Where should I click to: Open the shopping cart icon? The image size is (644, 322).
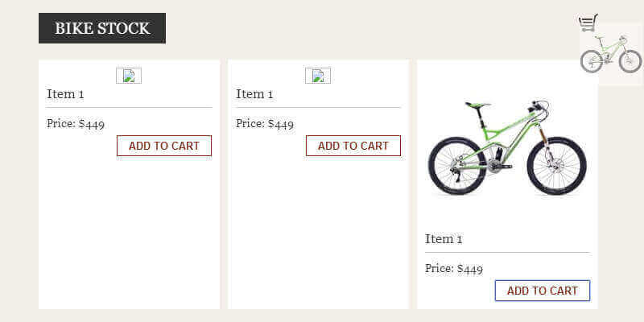(588, 23)
